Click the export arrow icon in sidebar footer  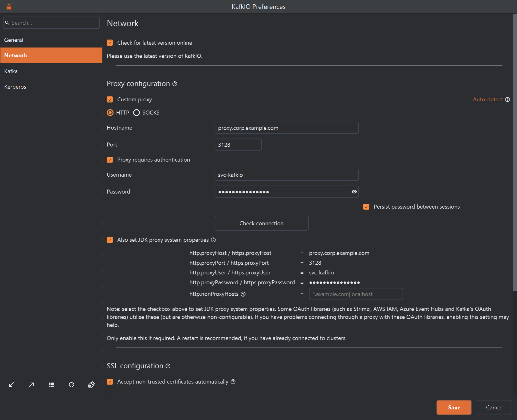pyautogui.click(x=31, y=385)
